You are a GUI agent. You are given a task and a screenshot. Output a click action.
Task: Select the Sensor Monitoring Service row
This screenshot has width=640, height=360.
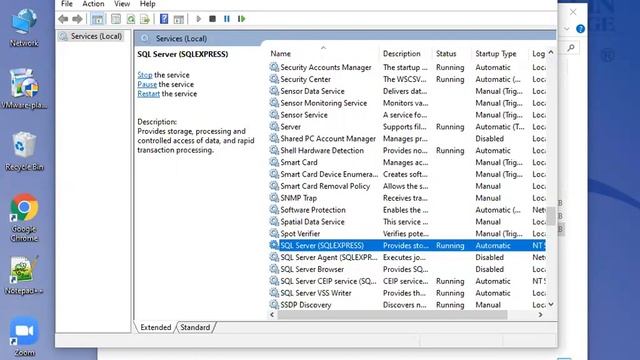[x=407, y=103]
